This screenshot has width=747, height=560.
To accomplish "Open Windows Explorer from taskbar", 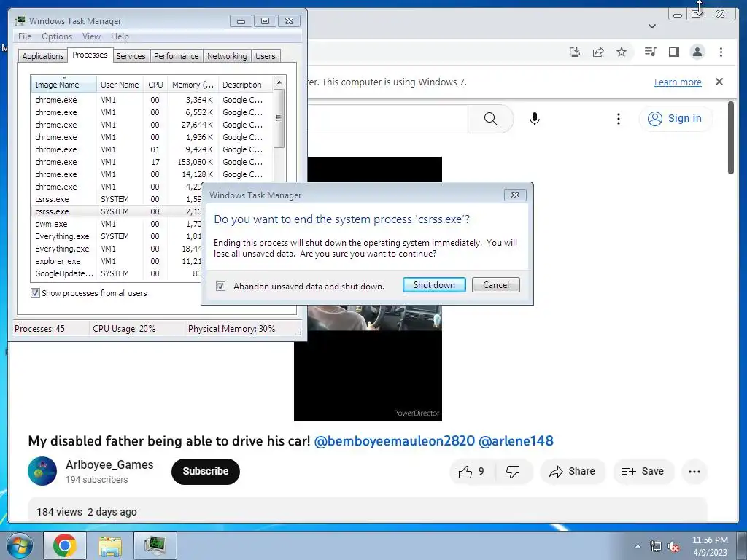I will coord(110,545).
